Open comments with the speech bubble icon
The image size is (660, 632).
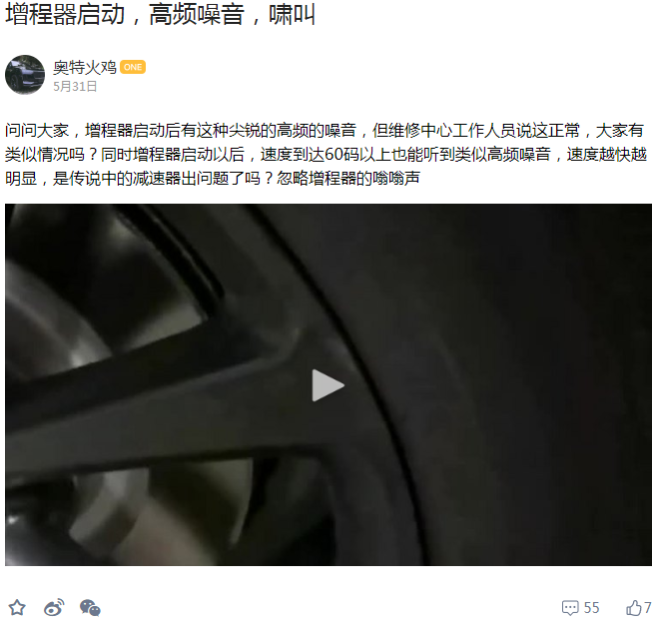click(570, 608)
